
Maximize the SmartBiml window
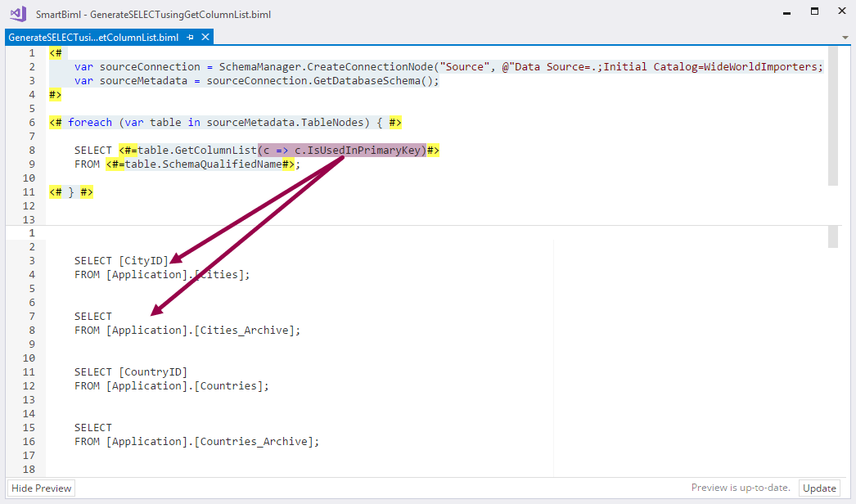814,11
